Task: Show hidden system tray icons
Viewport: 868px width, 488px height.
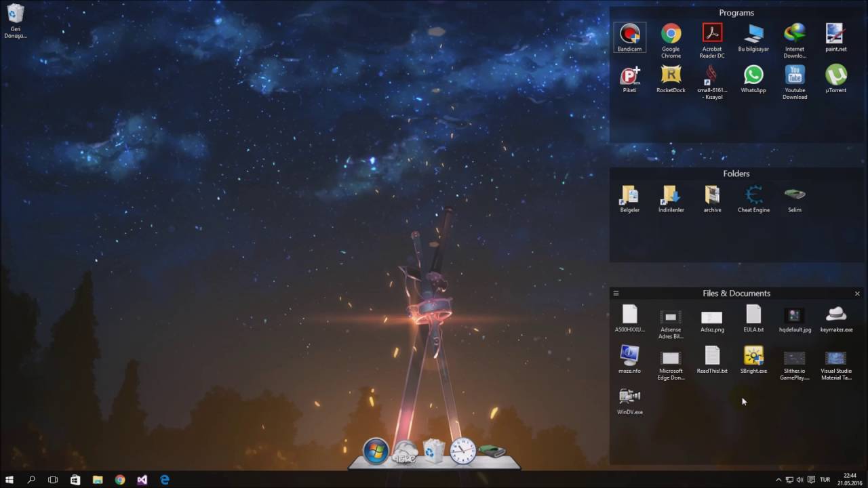Action: [x=778, y=479]
